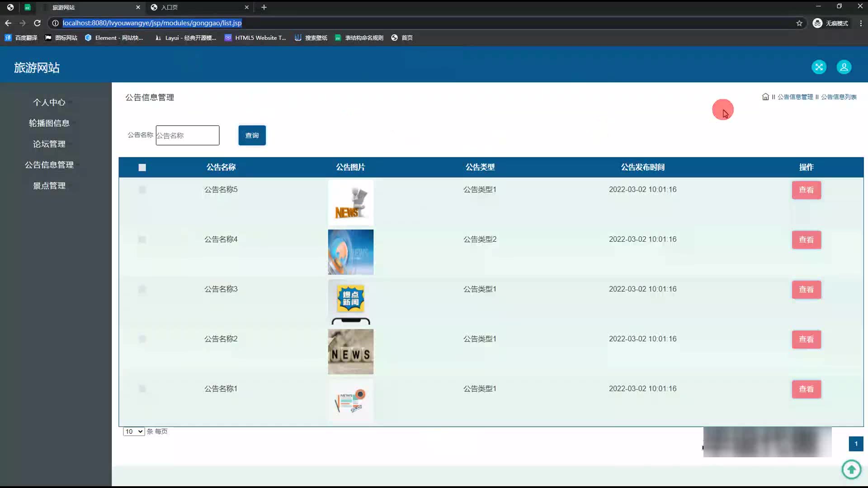Check the checkbox for 公告名称3 row
This screenshot has height=488, width=868.
(x=142, y=289)
